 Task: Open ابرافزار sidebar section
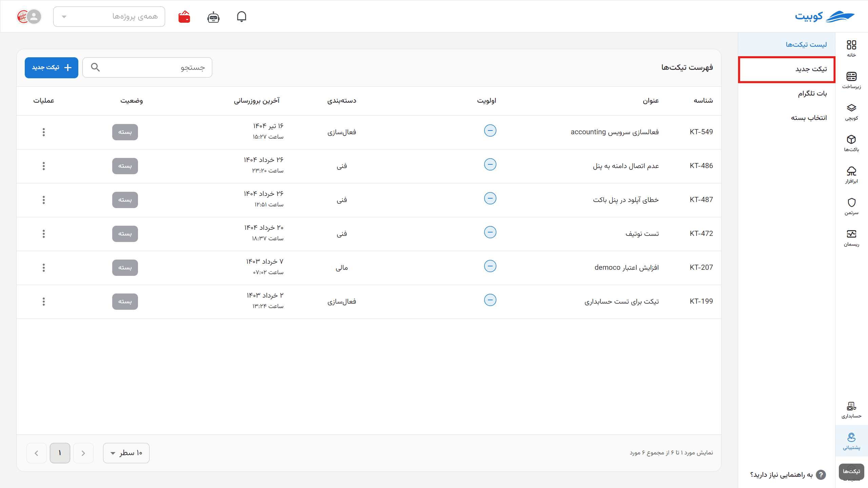[x=851, y=175]
